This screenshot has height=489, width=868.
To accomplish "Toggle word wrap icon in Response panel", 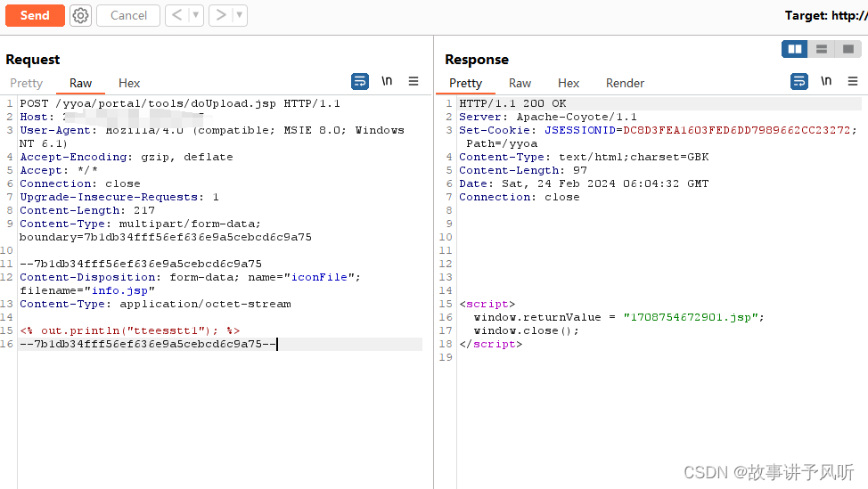I will (799, 81).
